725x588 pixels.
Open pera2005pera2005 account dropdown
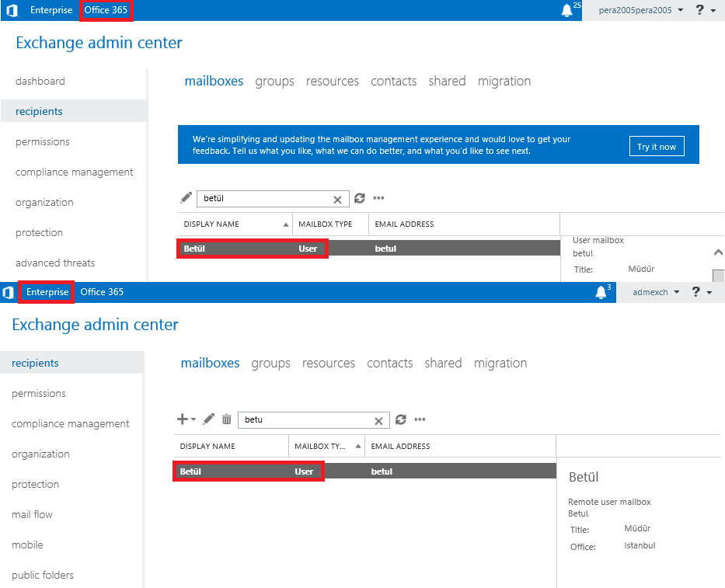pos(640,10)
